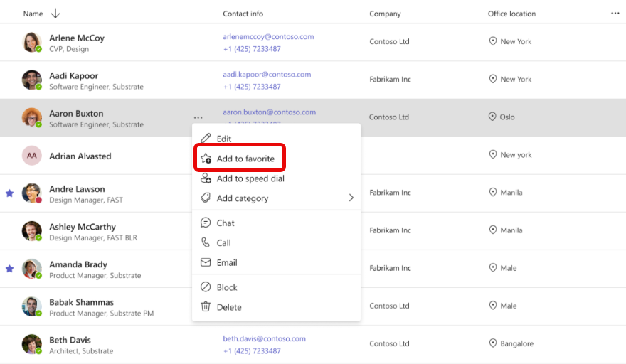The image size is (626, 364).
Task: Click Adrian Alvasted's AA initials avatar
Action: [32, 156]
